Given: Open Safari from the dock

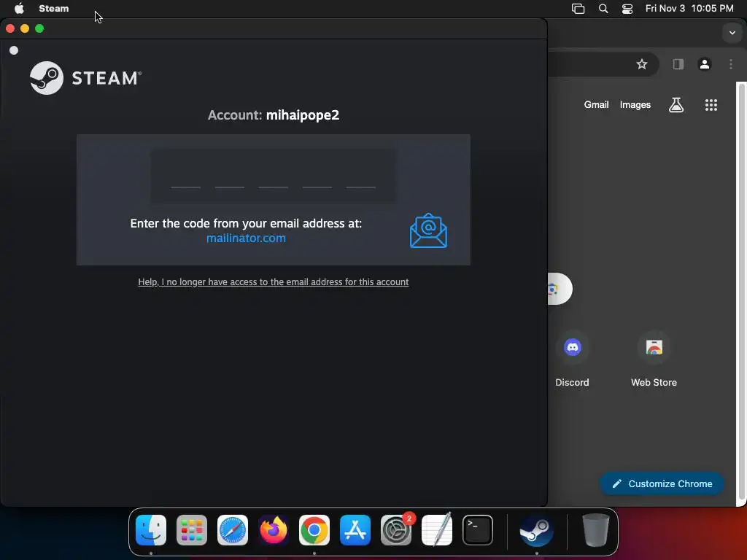Looking at the screenshot, I should pos(233,530).
